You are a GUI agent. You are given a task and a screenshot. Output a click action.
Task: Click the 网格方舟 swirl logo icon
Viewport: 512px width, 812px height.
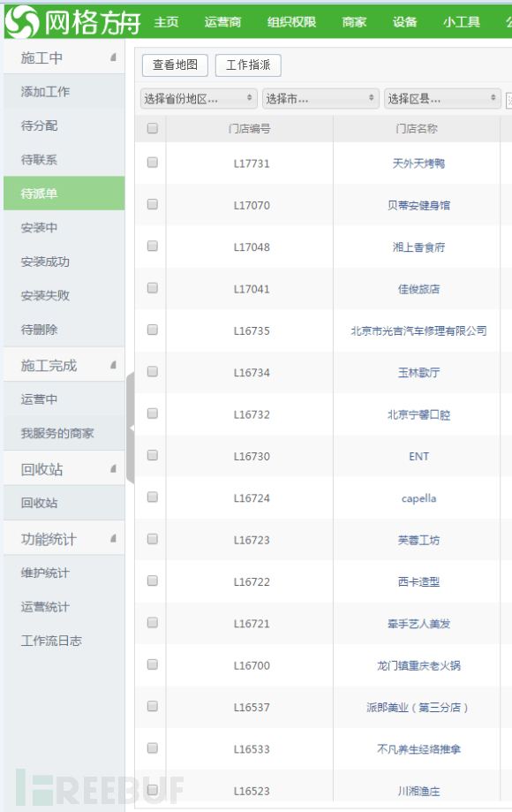tap(22, 22)
